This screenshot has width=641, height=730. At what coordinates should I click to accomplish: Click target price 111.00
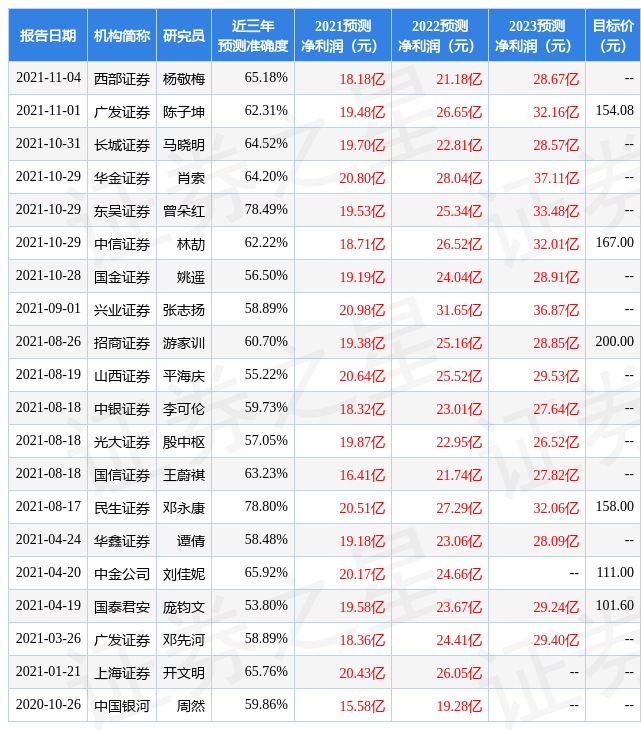pos(614,573)
